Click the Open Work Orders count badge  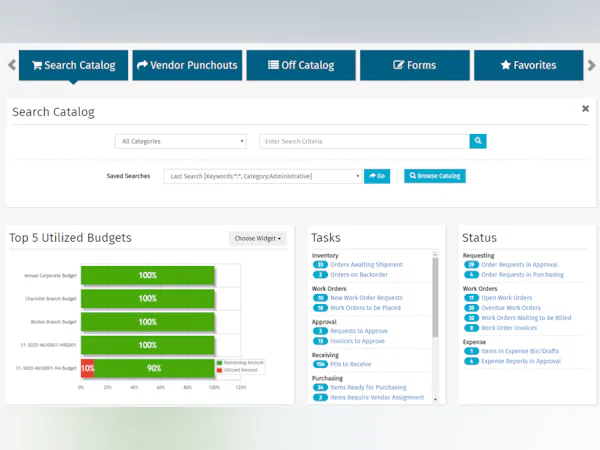[471, 298]
